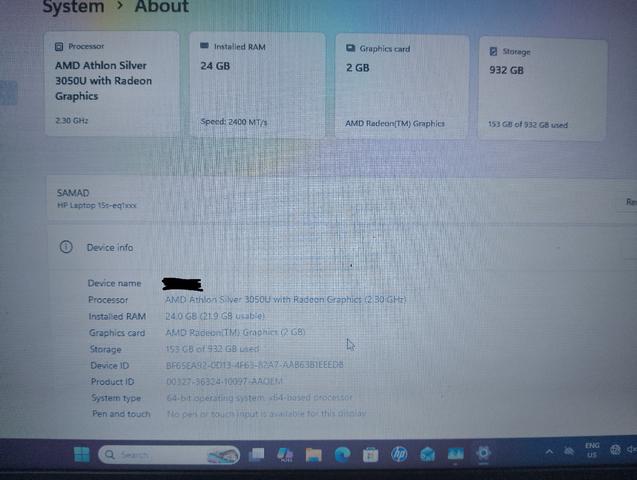
Task: Click the taskbar Search box
Action: 169,455
